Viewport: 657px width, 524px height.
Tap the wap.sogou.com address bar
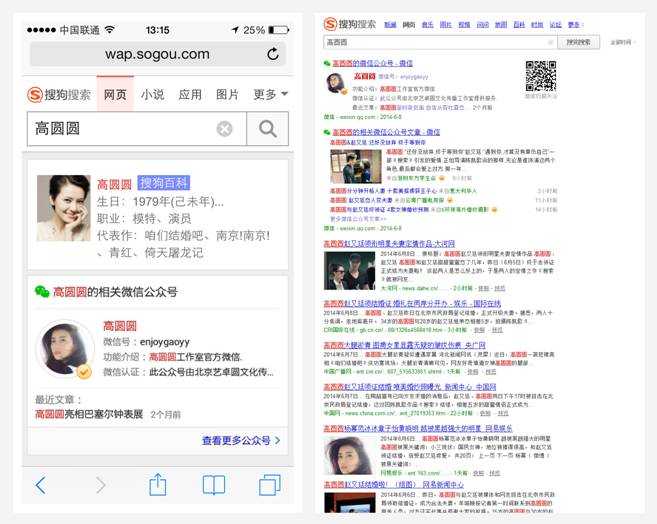coord(158,54)
